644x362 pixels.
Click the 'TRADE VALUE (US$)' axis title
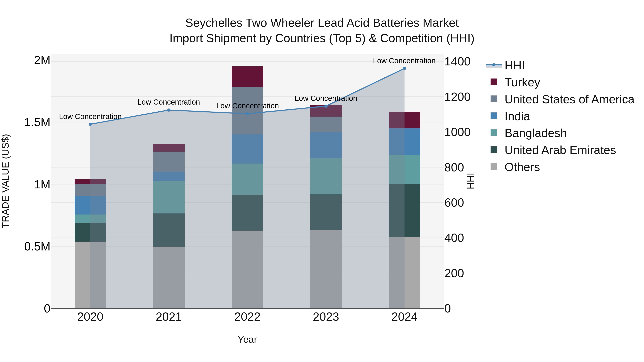point(6,181)
